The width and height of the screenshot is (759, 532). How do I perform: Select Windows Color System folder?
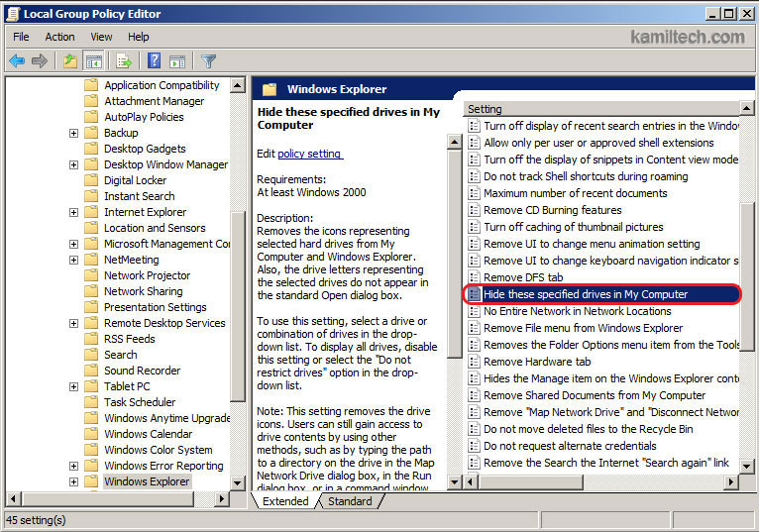[x=159, y=450]
